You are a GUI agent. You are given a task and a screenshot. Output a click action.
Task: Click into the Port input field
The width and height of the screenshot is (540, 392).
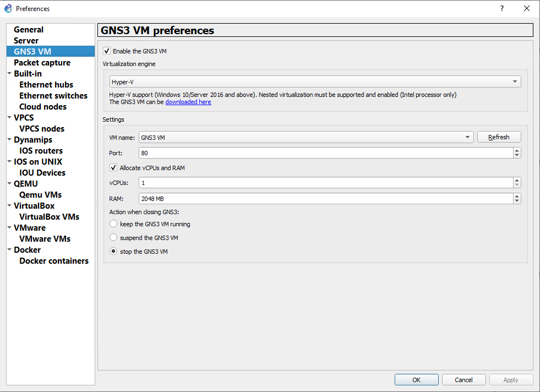pyautogui.click(x=326, y=153)
